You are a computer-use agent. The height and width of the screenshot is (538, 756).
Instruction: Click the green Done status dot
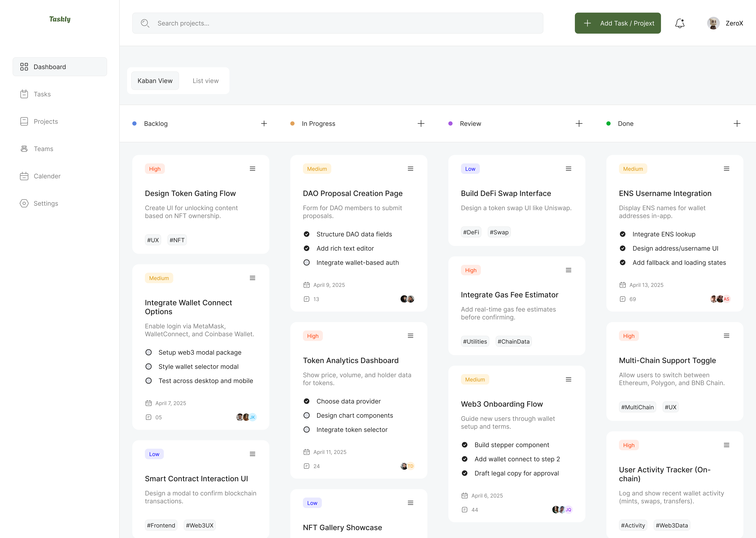pos(608,124)
